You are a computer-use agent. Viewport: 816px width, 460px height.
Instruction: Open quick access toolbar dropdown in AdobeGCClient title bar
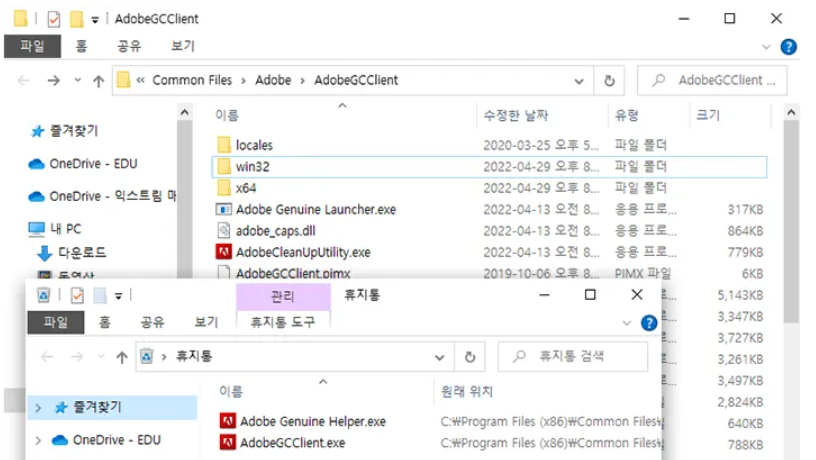coord(95,20)
